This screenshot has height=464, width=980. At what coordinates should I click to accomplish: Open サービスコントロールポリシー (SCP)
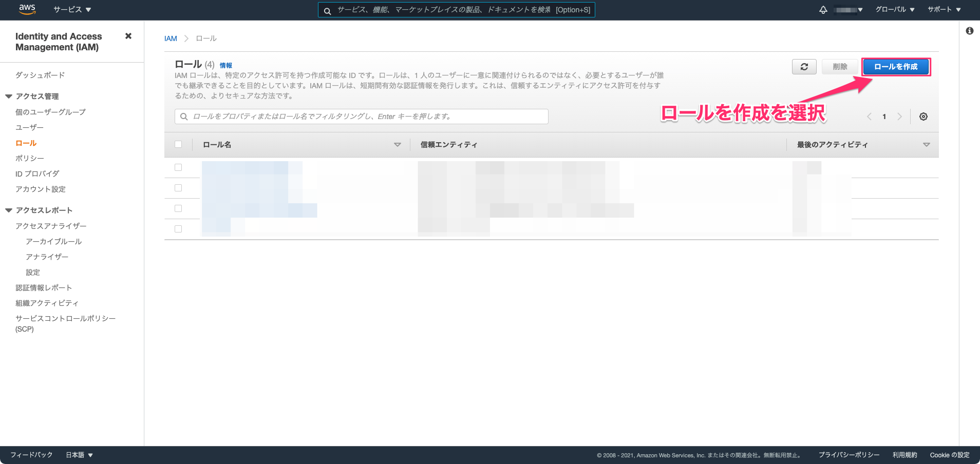[65, 323]
